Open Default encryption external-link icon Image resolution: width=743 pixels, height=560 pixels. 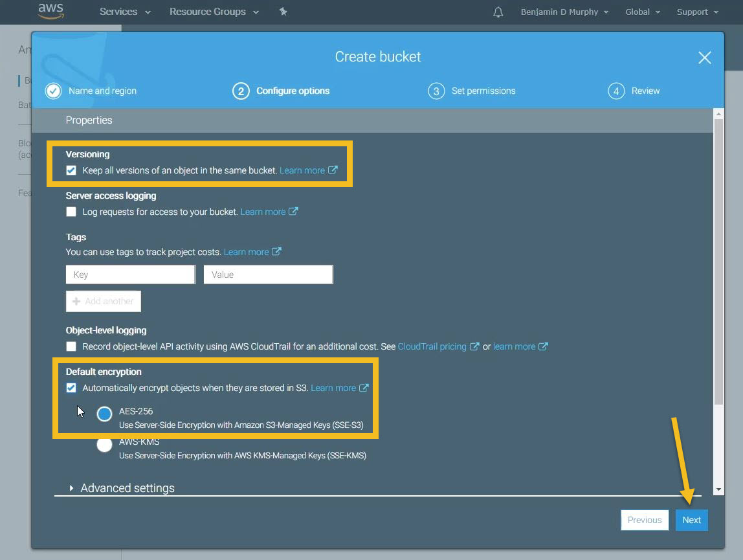click(x=364, y=388)
